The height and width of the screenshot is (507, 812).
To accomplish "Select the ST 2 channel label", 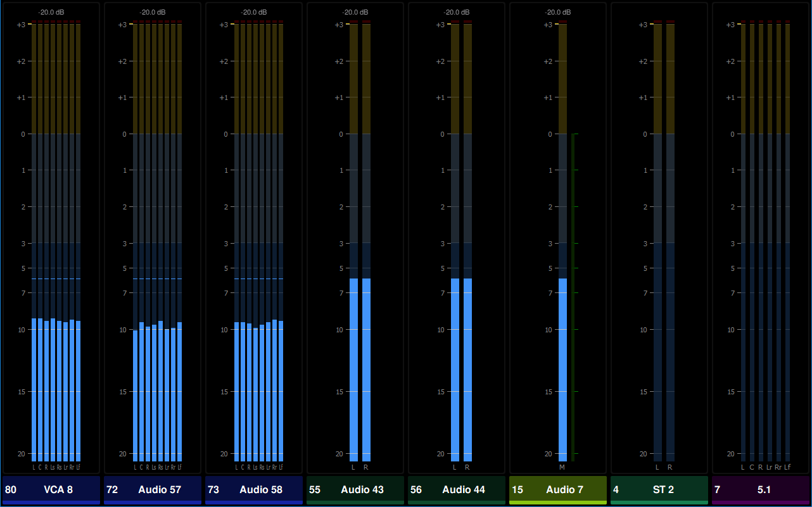I will click(x=663, y=489).
